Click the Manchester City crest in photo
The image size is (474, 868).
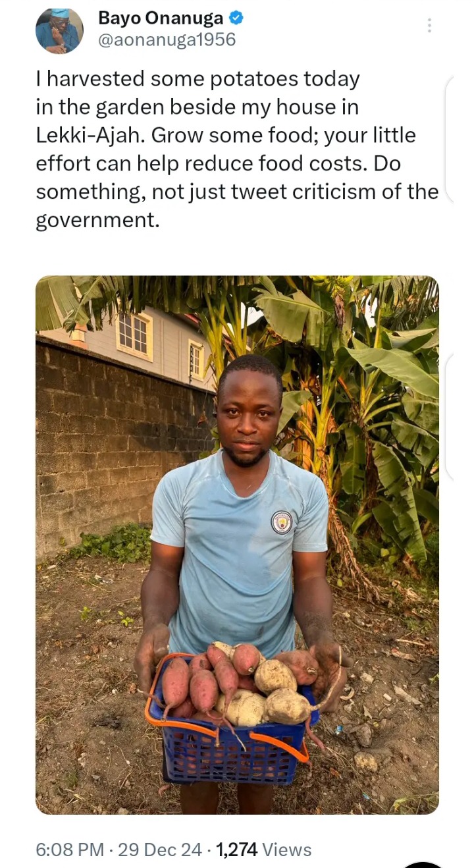tap(282, 522)
